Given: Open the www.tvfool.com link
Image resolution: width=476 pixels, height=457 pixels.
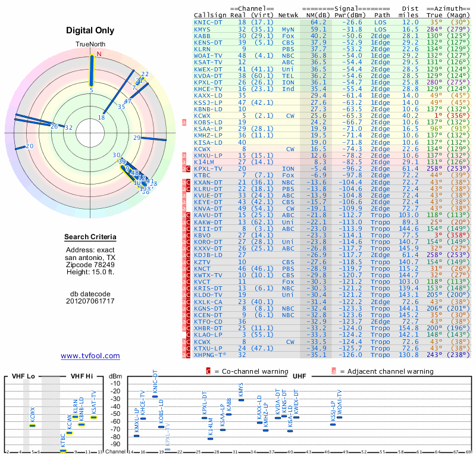Looking at the screenshot, I should click(90, 356).
